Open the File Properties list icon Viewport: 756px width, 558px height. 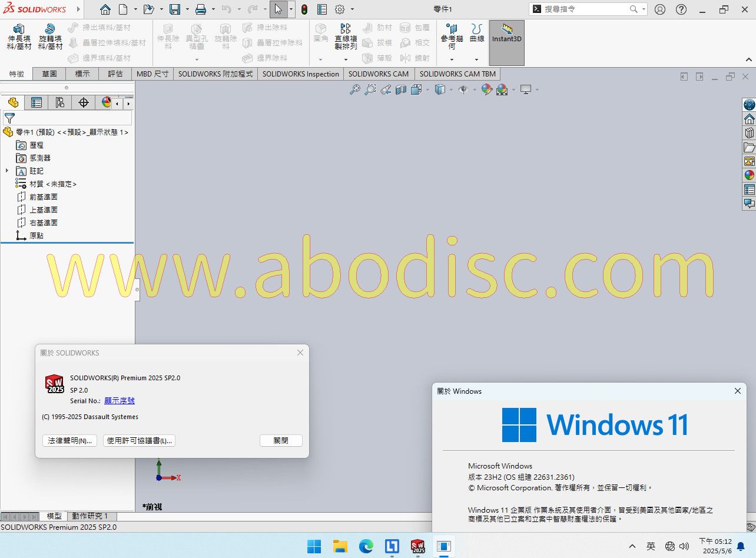click(x=322, y=9)
